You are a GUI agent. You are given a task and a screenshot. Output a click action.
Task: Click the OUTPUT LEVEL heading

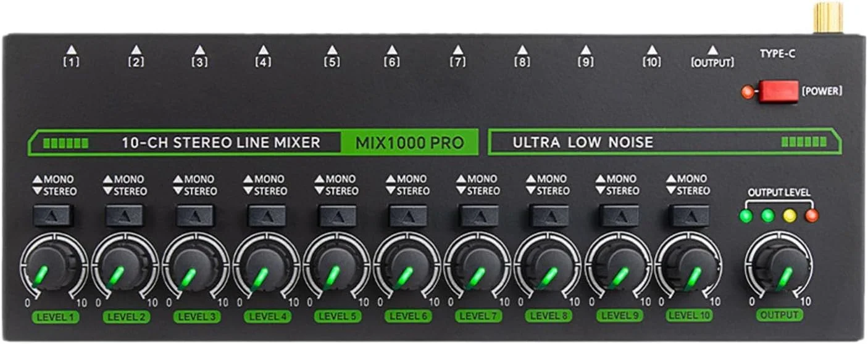coord(779,192)
